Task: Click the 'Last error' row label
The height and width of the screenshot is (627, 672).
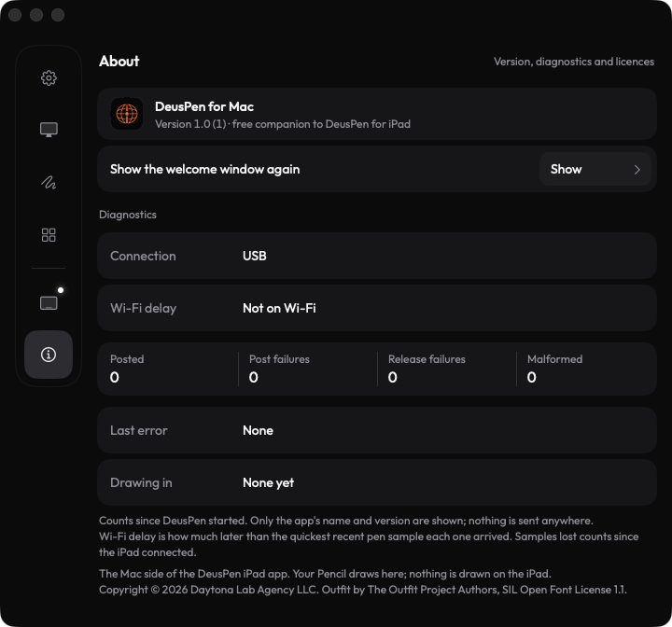Action: (139, 430)
